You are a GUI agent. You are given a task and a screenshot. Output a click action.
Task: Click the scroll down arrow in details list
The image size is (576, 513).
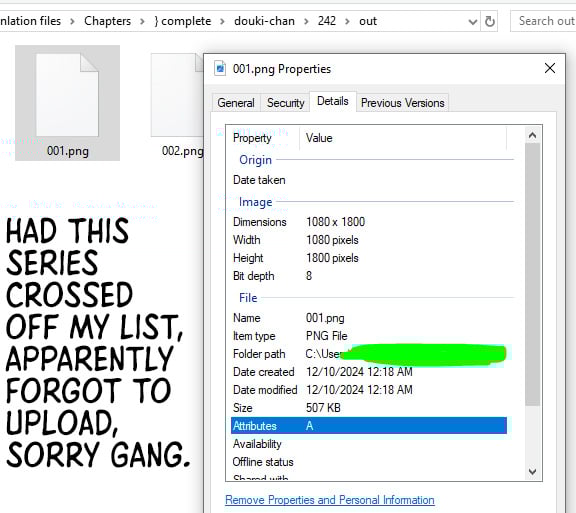coord(532,471)
